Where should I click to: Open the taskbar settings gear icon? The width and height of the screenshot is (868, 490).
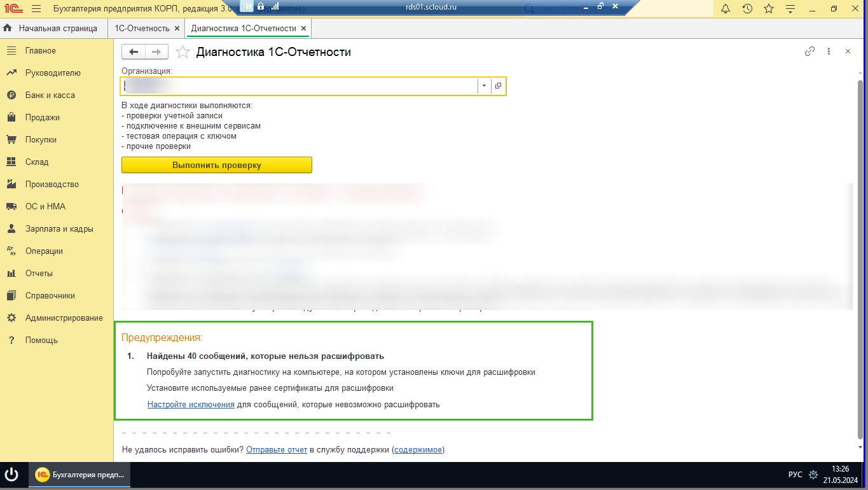(813, 475)
